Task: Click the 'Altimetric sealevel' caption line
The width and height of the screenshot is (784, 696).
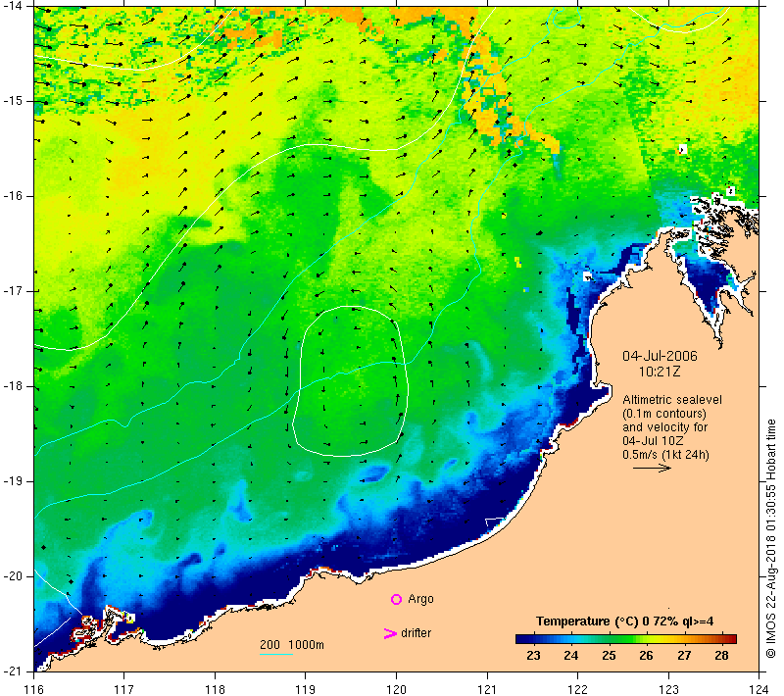Action: click(672, 400)
